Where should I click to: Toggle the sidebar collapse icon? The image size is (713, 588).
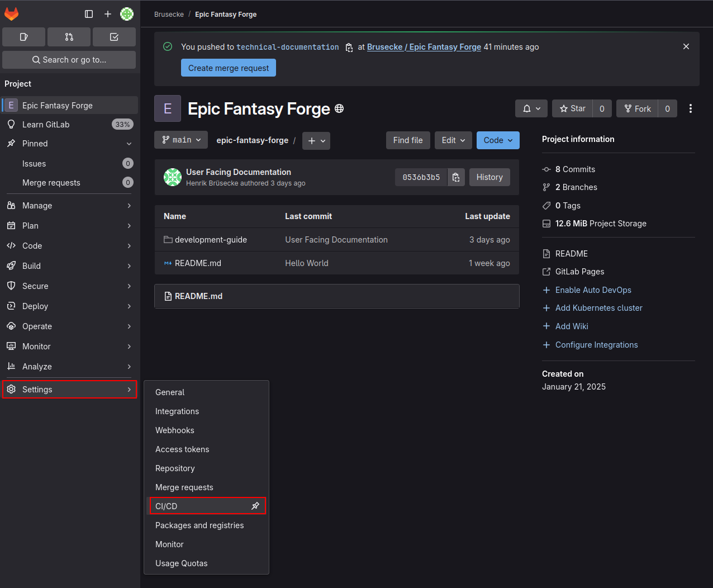coord(89,14)
